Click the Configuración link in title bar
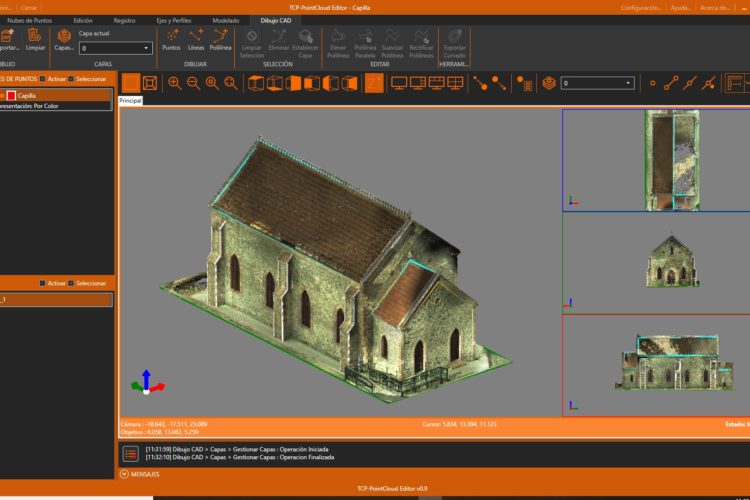750x500 pixels. [x=640, y=7]
